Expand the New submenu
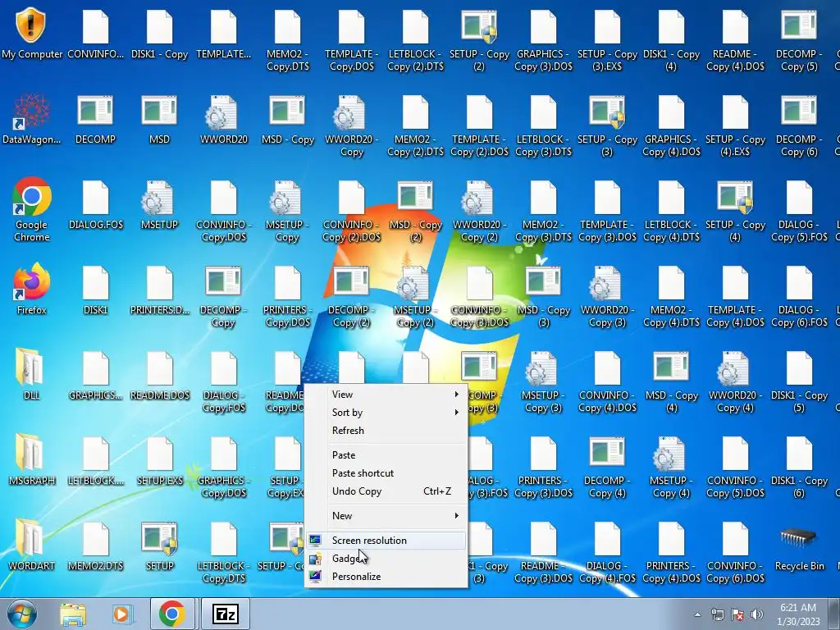This screenshot has width=840, height=630. [x=386, y=516]
